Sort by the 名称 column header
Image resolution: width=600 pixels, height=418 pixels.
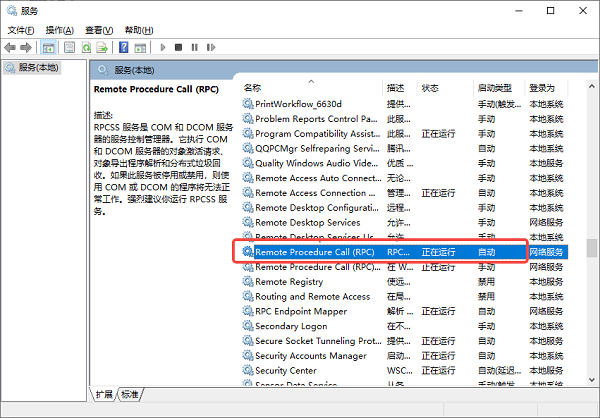coord(311,88)
